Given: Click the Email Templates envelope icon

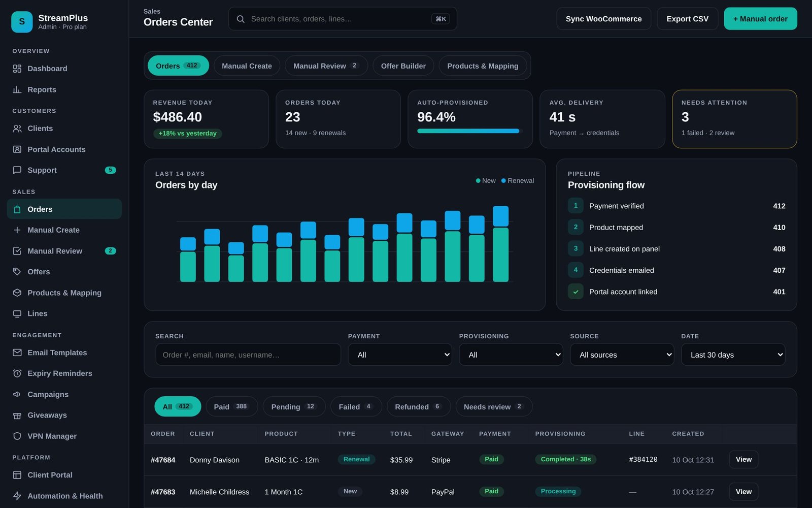Looking at the screenshot, I should (x=17, y=353).
